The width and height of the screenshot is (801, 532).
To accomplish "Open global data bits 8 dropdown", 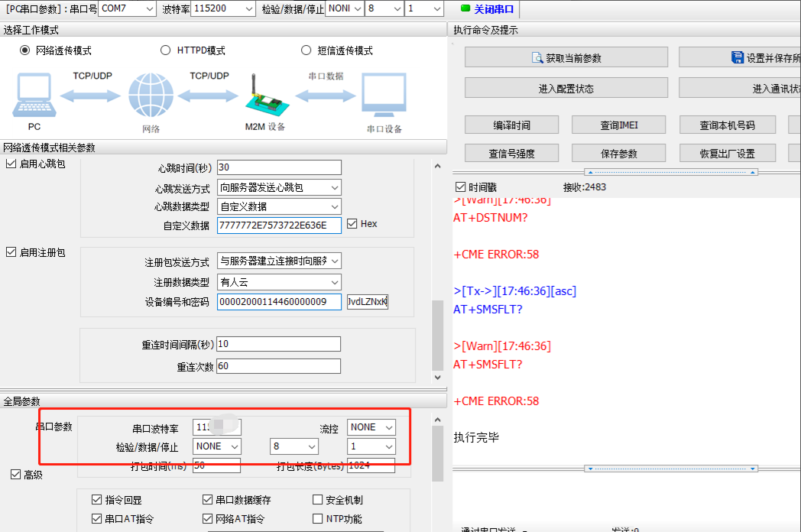I will tap(293, 446).
